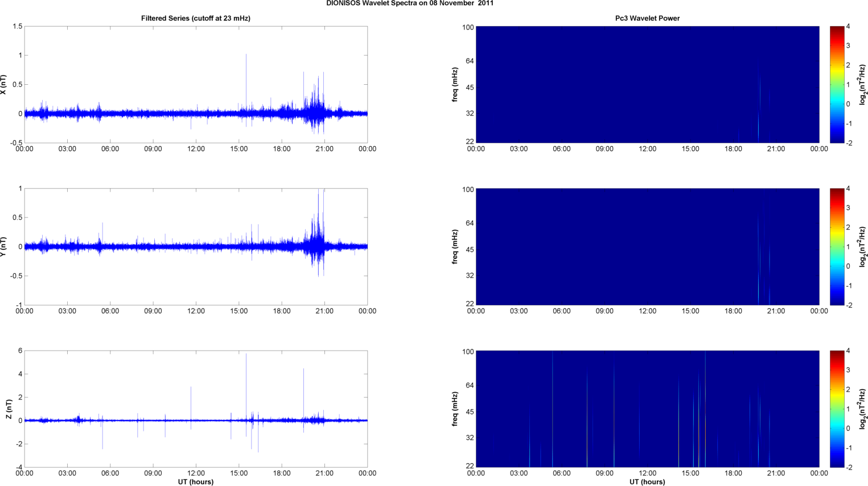Click '21:00' tick under Y time series
This screenshot has height=486, width=868.
point(324,311)
